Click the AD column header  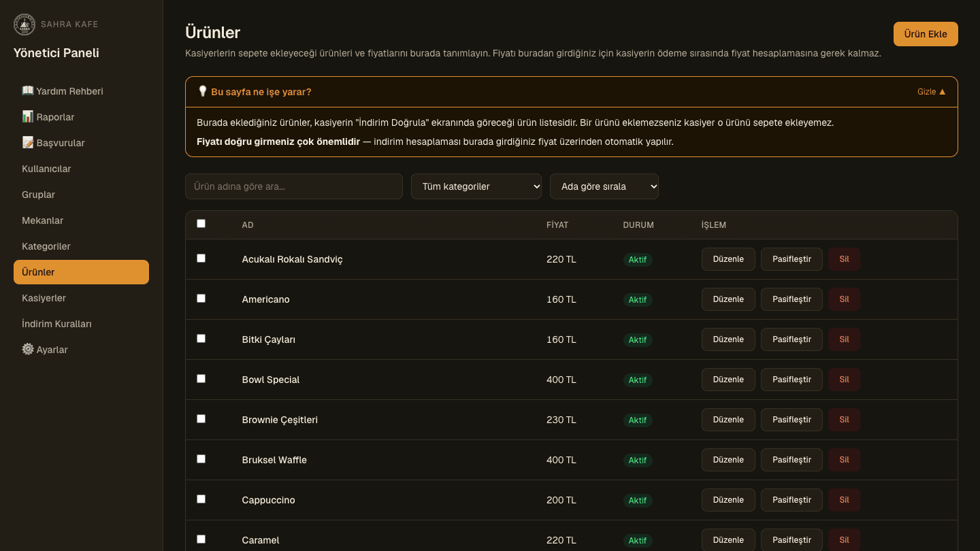(x=248, y=225)
